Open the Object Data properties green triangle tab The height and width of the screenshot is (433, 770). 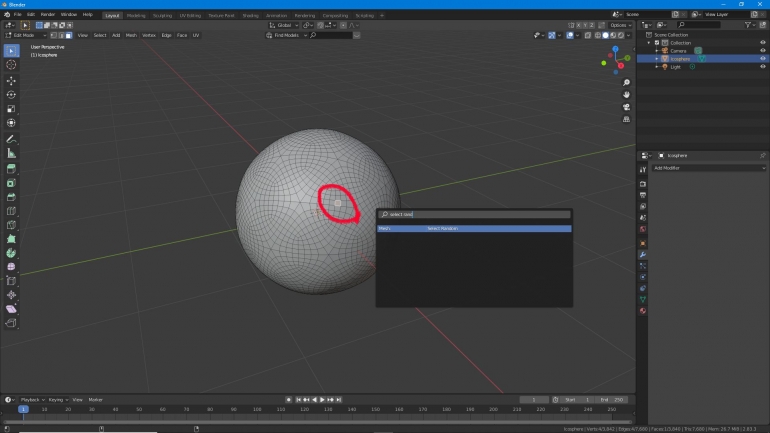click(x=643, y=299)
